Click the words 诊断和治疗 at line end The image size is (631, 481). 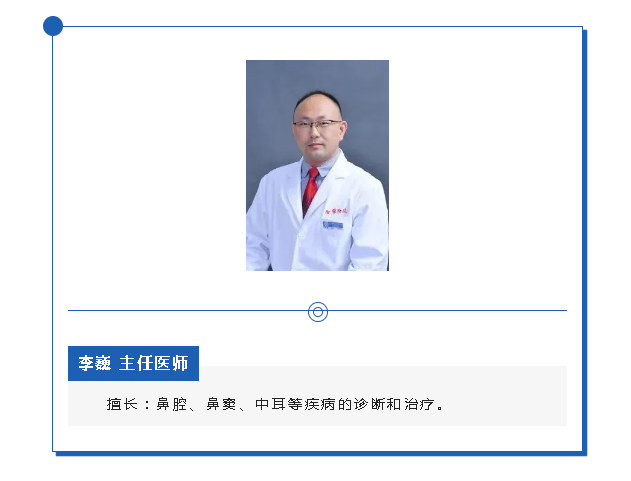394,404
